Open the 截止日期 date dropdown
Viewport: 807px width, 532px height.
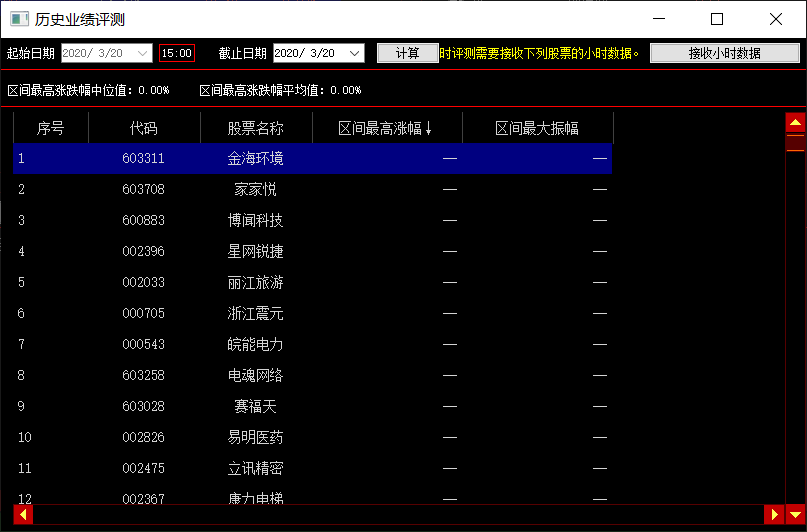(x=355, y=53)
